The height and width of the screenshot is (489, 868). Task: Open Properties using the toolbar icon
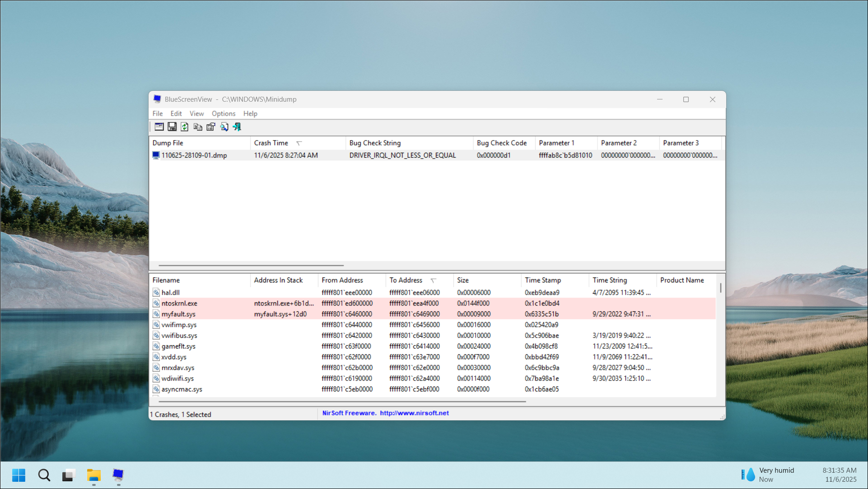point(210,127)
